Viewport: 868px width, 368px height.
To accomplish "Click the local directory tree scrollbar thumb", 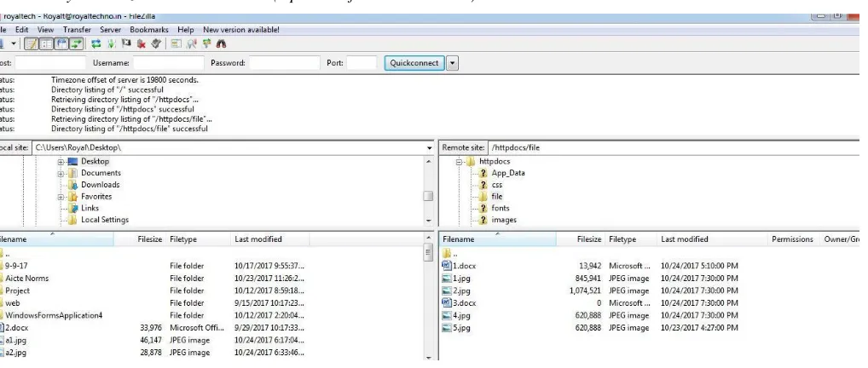I will coord(428,197).
